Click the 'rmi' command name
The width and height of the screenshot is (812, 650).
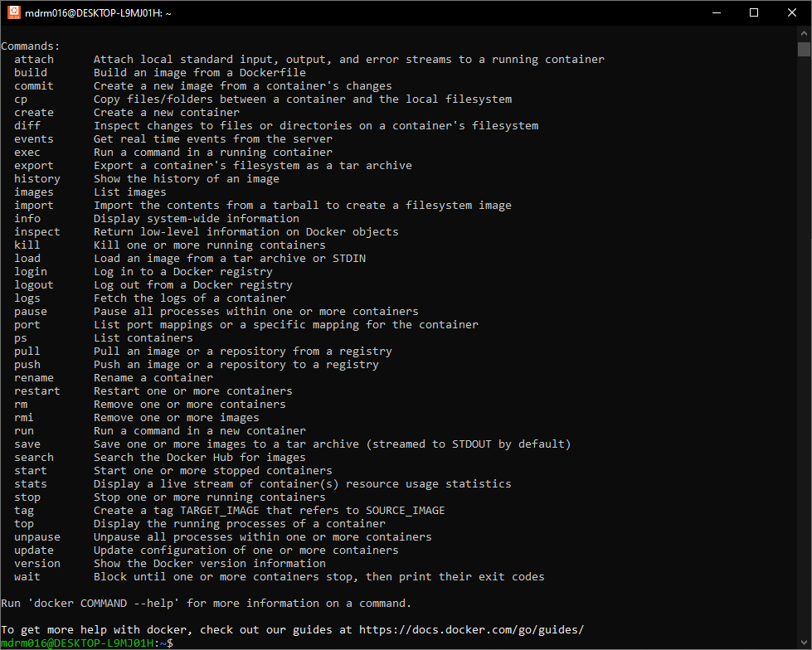tap(24, 418)
